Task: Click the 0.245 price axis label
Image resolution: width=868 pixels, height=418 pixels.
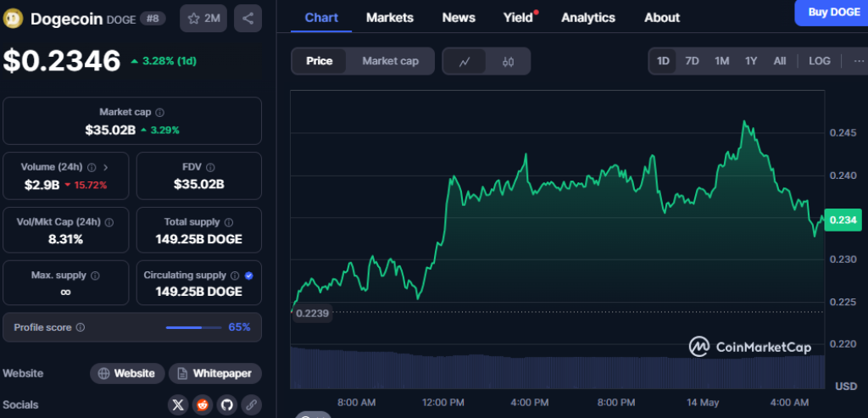Action: click(843, 133)
